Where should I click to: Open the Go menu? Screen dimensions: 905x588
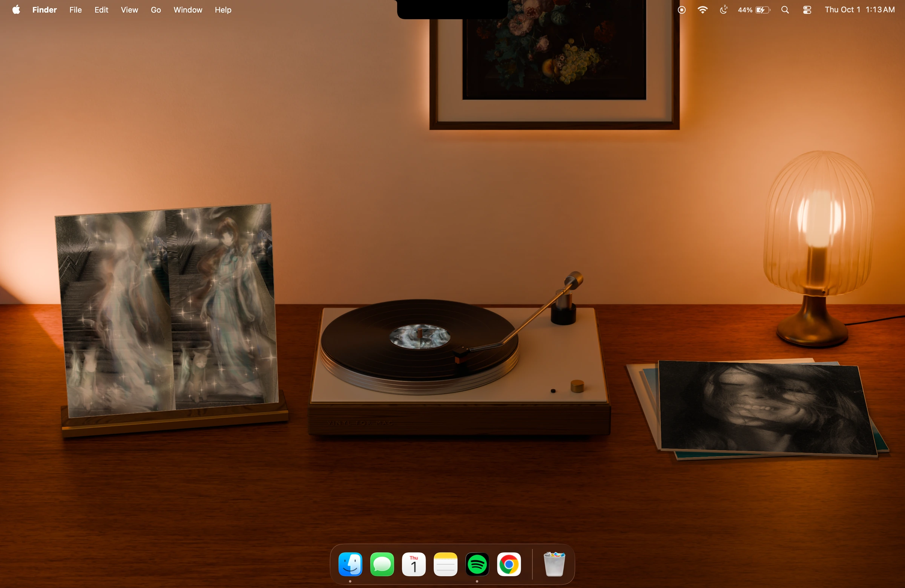click(x=156, y=10)
